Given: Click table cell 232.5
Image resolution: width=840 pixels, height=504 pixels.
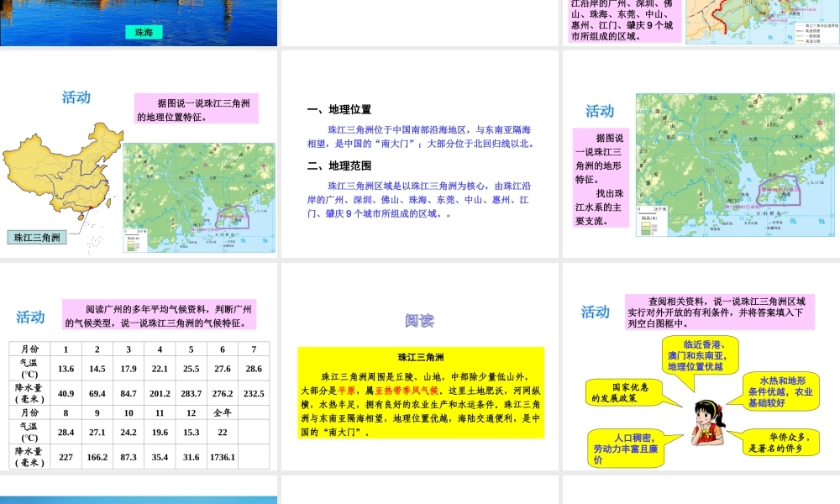Looking at the screenshot, I should pos(254,393).
